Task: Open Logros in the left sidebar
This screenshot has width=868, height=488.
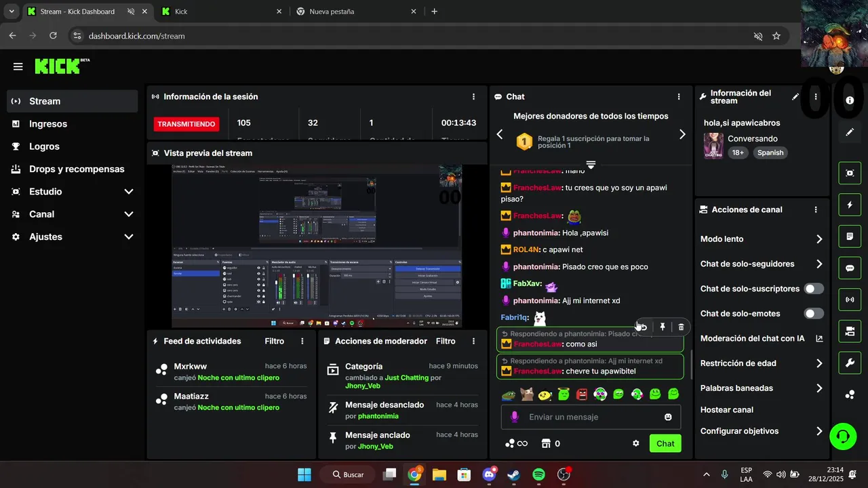Action: [73, 146]
